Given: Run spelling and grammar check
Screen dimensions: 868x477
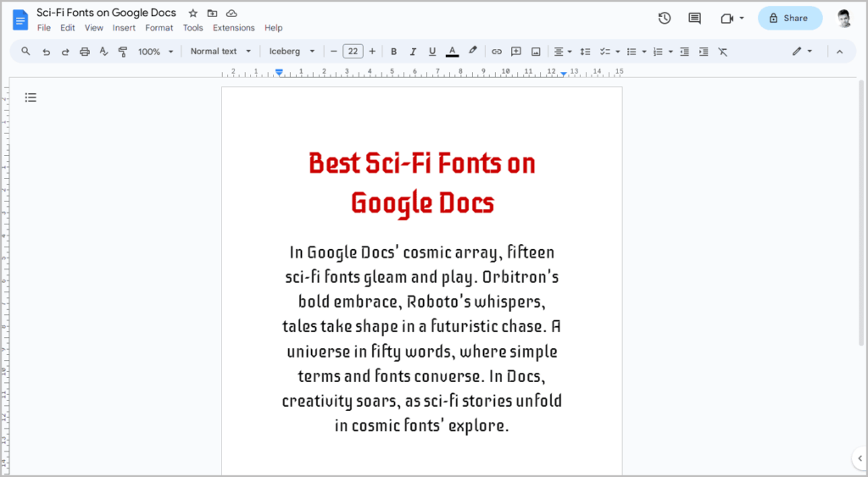Looking at the screenshot, I should (103, 52).
